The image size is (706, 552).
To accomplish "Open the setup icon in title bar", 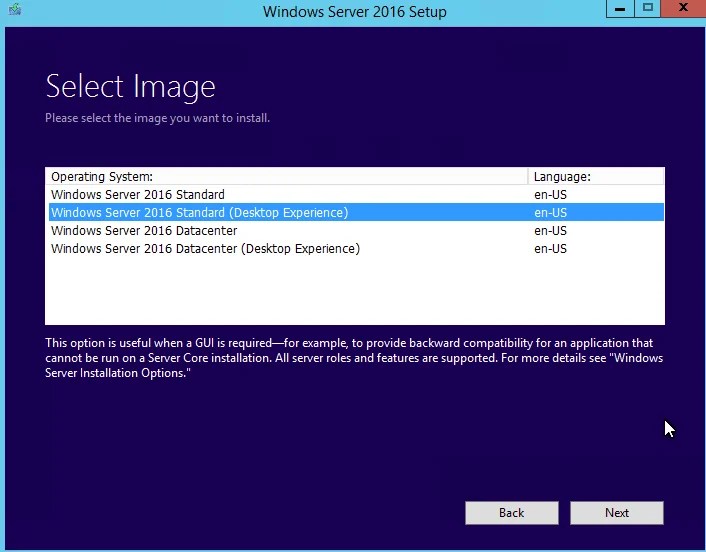I will pyautogui.click(x=15, y=9).
